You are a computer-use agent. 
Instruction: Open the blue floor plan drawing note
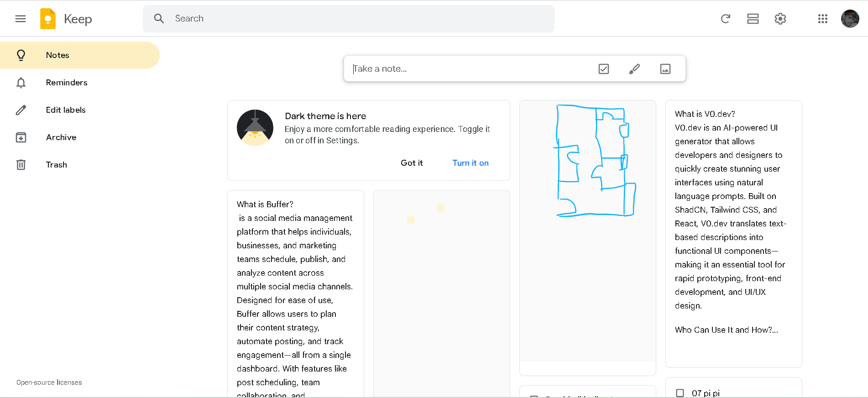click(588, 238)
